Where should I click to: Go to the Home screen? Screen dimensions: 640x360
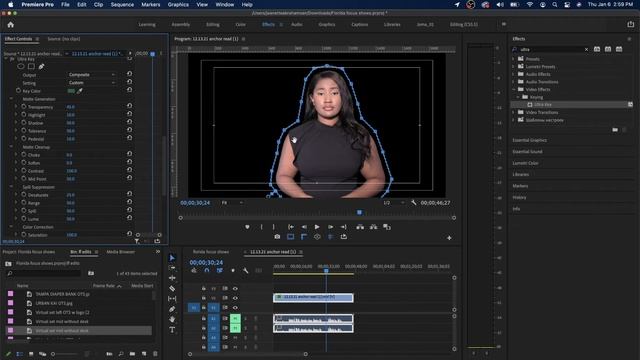tap(11, 24)
